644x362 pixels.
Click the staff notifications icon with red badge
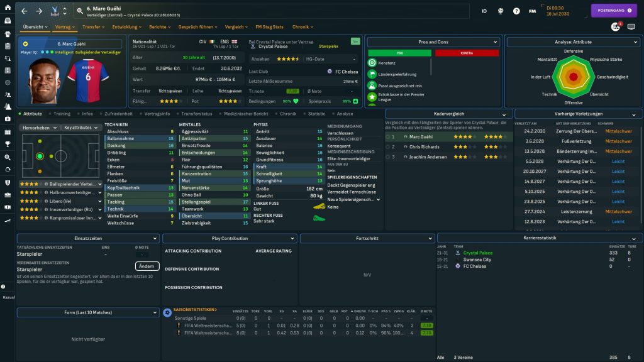[x=616, y=27]
